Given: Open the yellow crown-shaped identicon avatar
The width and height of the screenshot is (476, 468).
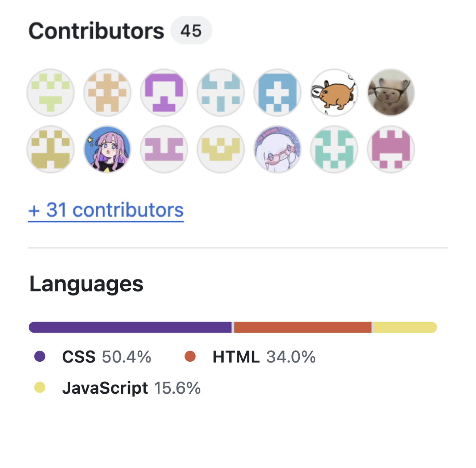Looking at the screenshot, I should 221,149.
